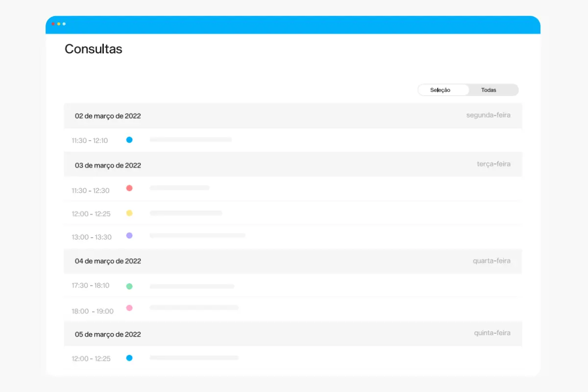Select the terça-feira weekday label
Viewport: 588px width, 392px height.
point(493,164)
